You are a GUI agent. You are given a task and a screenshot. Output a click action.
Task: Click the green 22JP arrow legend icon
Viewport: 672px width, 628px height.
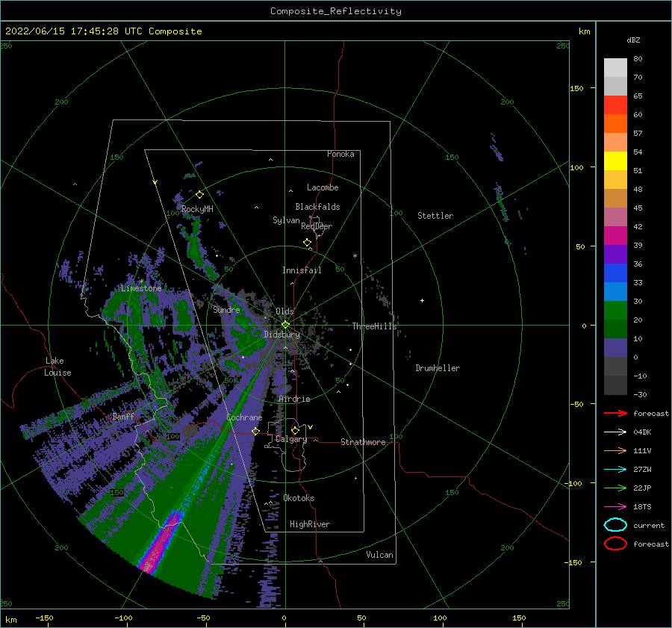click(615, 488)
